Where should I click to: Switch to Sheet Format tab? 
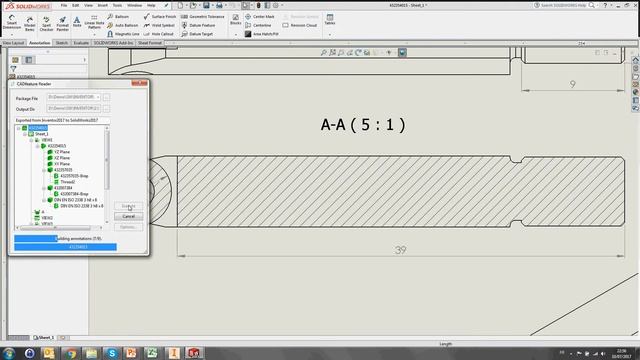pyautogui.click(x=150, y=43)
